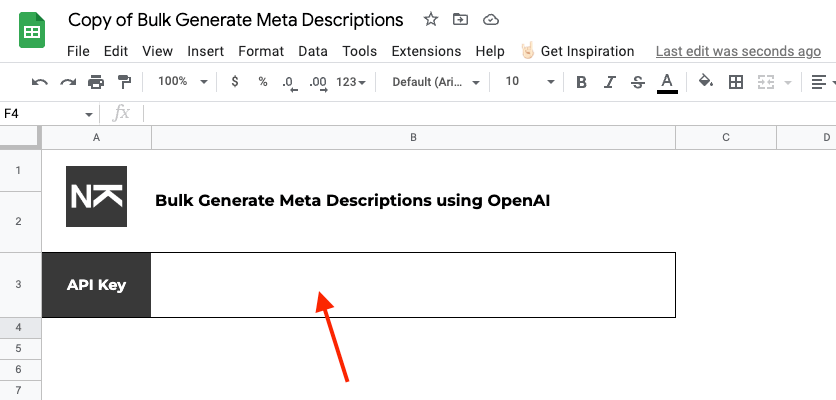The width and height of the screenshot is (836, 400).
Task: Open the Borders tool in toolbar
Action: tap(735, 82)
